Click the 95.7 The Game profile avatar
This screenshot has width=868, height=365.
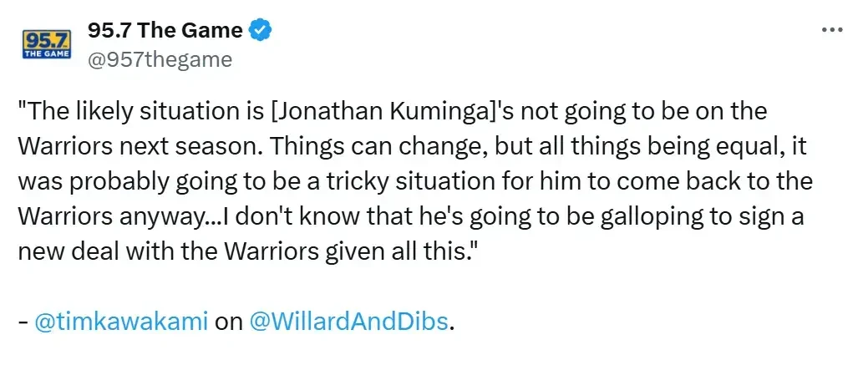pyautogui.click(x=47, y=44)
